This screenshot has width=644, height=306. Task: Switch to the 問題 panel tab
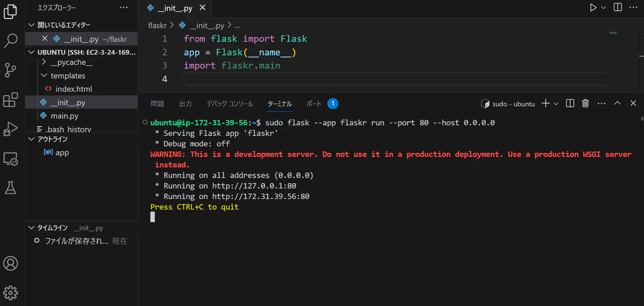click(158, 103)
